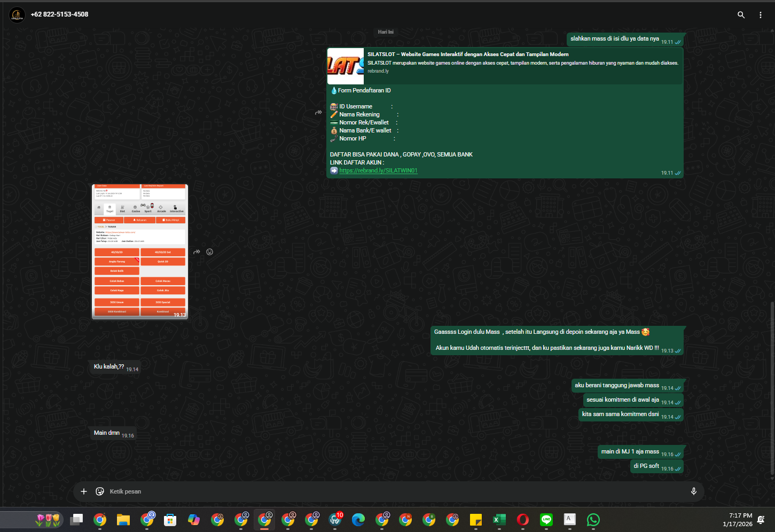Open Task View on the taskbar
This screenshot has height=532, width=775.
[76, 520]
